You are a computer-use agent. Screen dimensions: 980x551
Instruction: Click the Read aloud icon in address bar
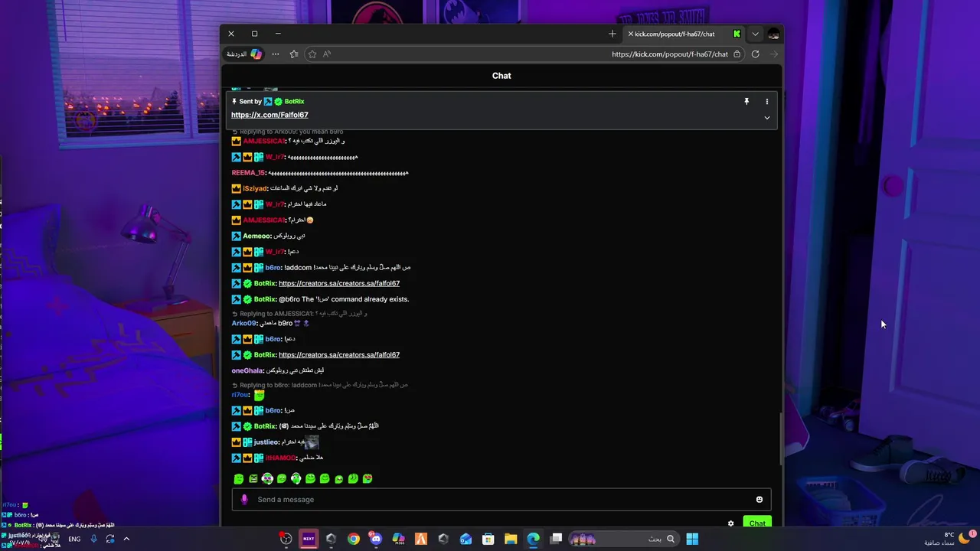tap(327, 54)
